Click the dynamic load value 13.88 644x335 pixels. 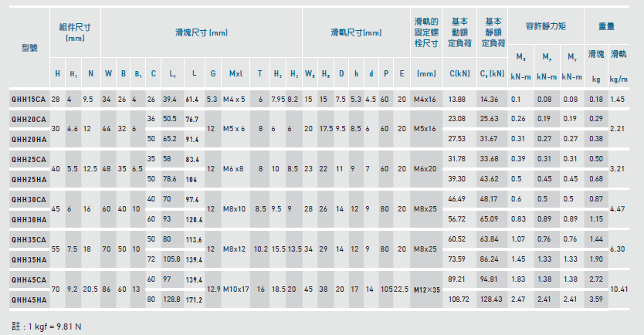point(456,100)
